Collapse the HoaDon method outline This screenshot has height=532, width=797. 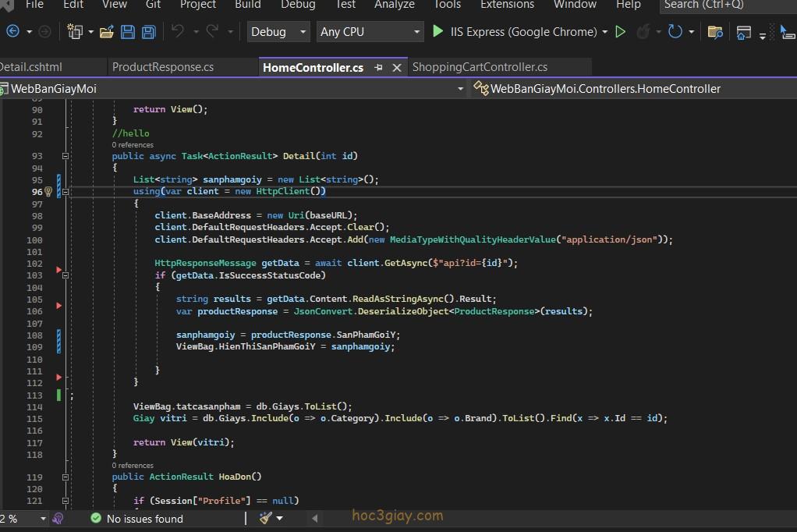[x=66, y=477]
